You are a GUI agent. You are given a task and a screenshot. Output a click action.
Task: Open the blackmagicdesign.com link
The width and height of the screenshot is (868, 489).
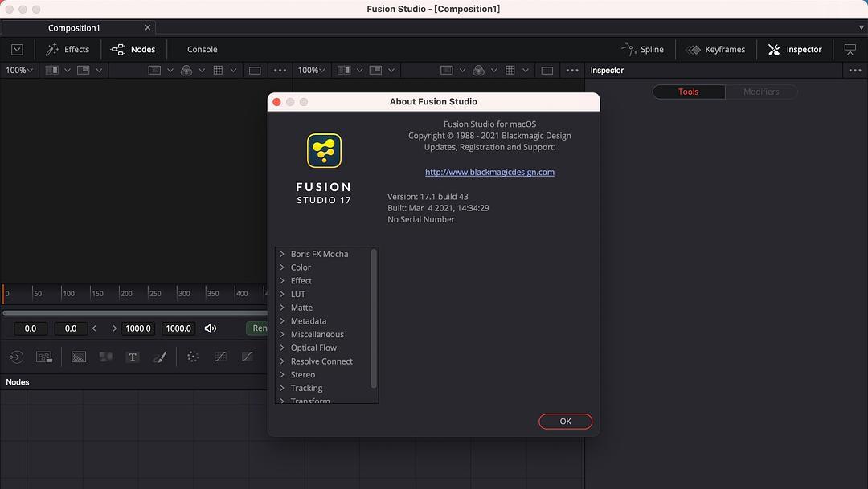tap(489, 172)
